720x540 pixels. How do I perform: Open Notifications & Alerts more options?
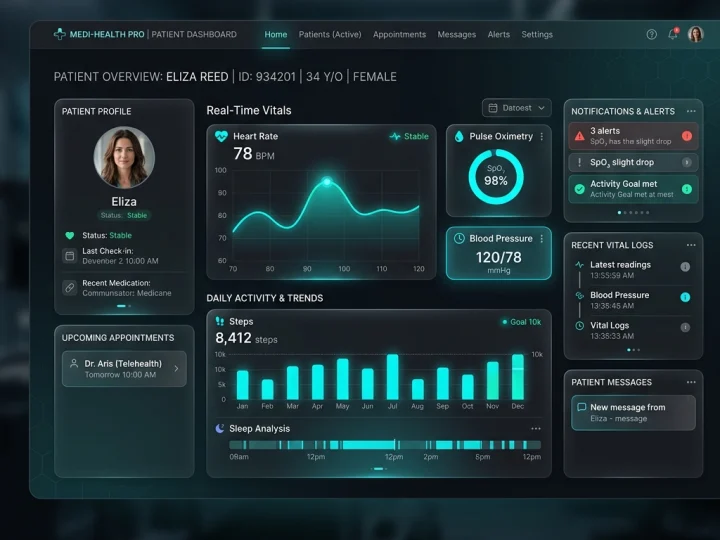(691, 111)
